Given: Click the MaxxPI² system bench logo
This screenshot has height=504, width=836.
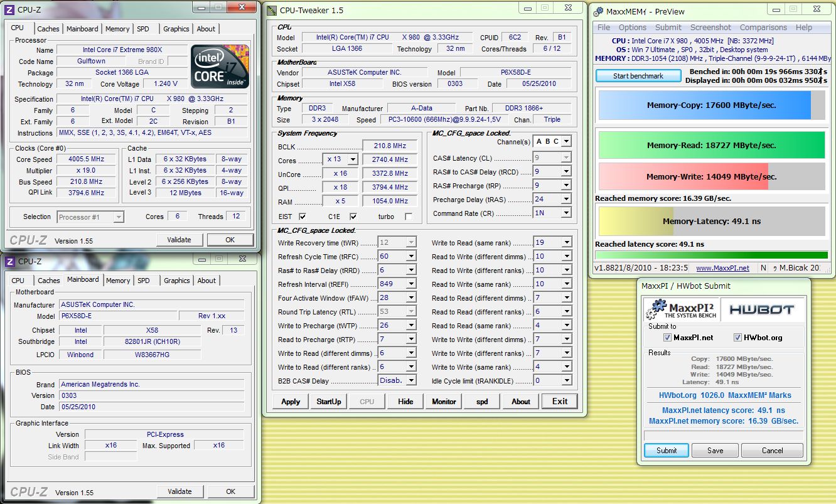Looking at the screenshot, I should (x=681, y=309).
